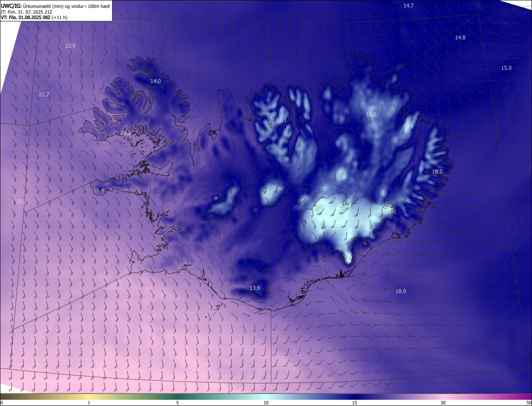
Task: Click the 'IT: Fim. 31. 07. 2025 21Z' line
Action: tap(27, 12)
